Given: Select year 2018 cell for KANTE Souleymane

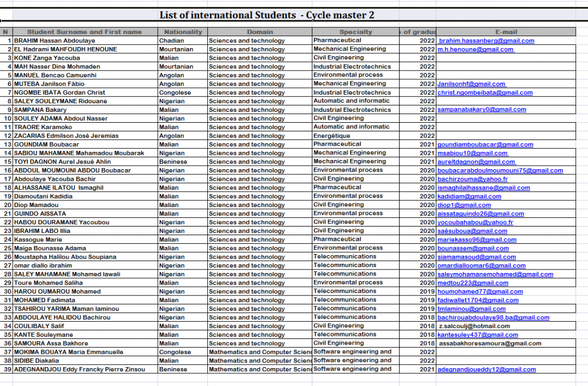Looking at the screenshot, I should pyautogui.click(x=418, y=335).
